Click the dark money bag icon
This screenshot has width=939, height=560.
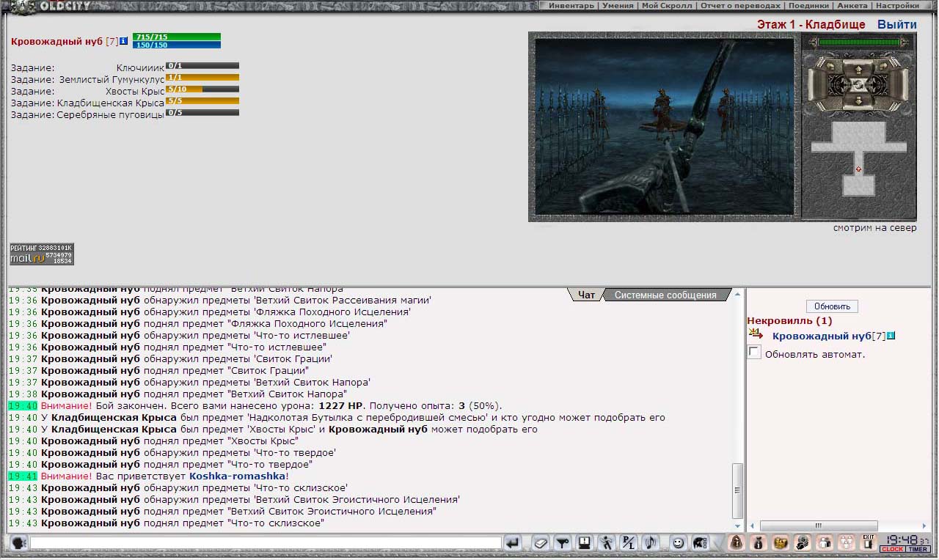[x=759, y=543]
